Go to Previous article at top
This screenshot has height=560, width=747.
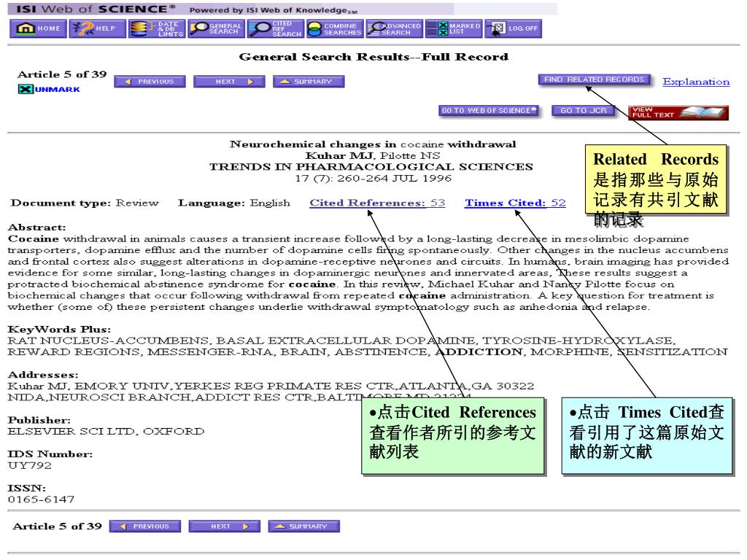pyautogui.click(x=150, y=82)
